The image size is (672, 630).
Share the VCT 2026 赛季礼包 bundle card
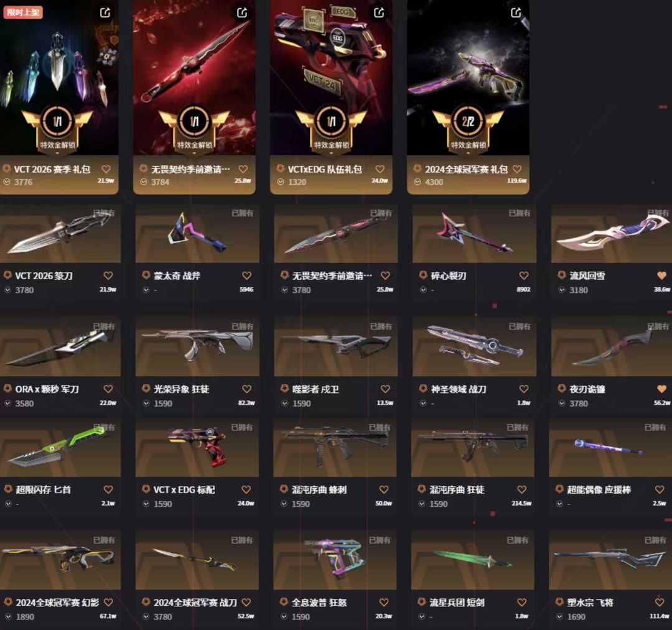[105, 13]
